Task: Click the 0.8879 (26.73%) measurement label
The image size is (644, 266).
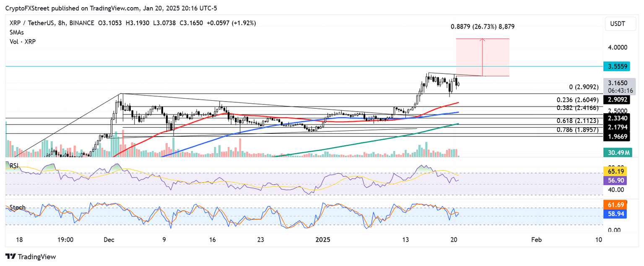Action: [x=483, y=26]
